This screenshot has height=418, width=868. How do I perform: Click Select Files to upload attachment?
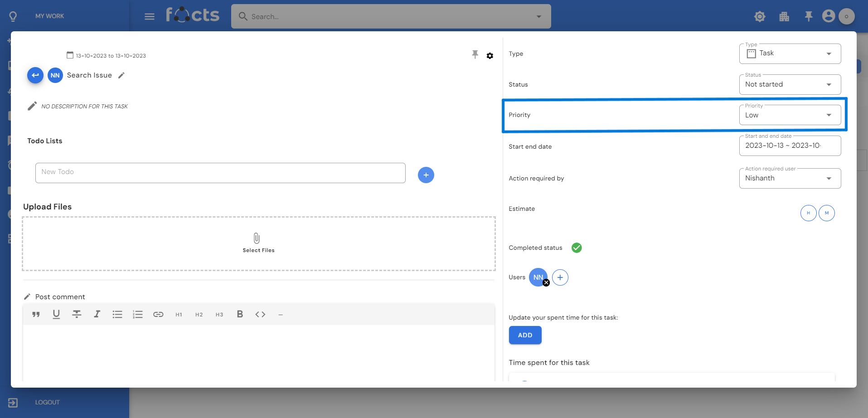click(x=258, y=243)
